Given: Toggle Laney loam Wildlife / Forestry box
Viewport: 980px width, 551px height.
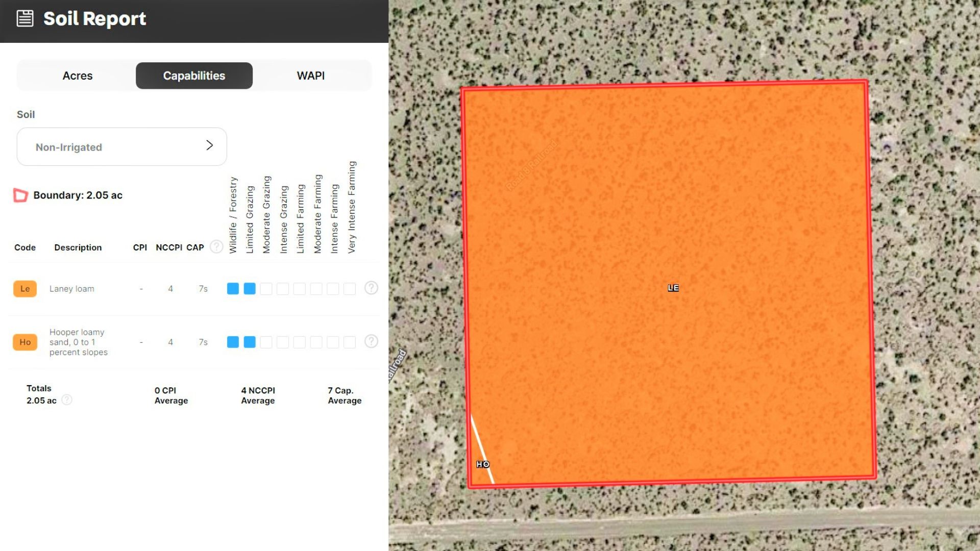Looking at the screenshot, I should [x=233, y=289].
